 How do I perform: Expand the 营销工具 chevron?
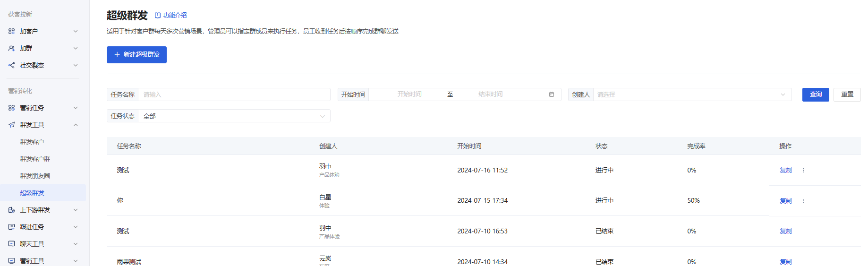[x=76, y=261]
